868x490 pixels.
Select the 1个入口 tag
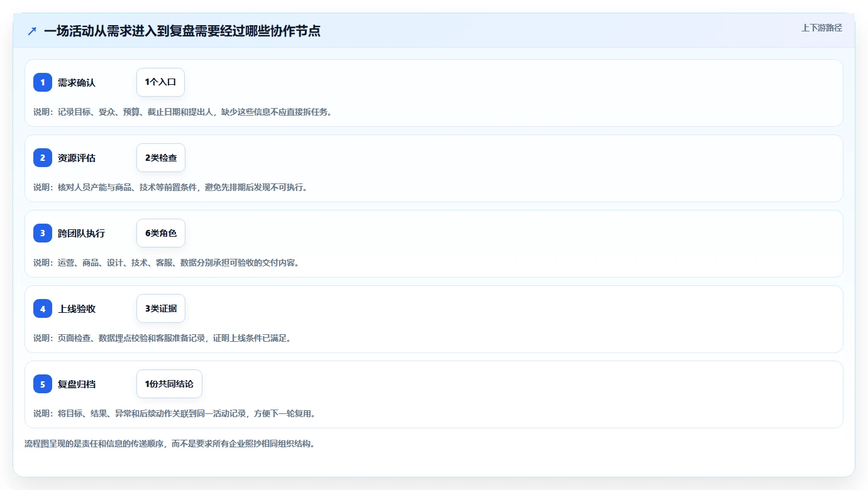pyautogui.click(x=160, y=82)
